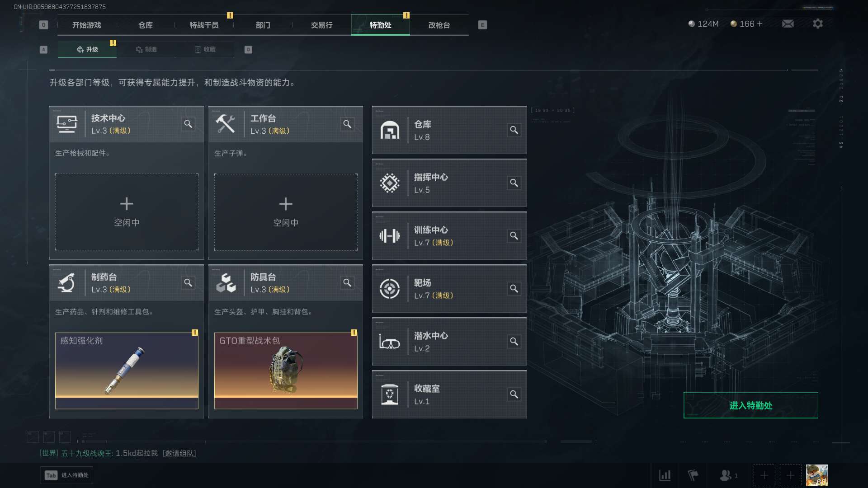Image resolution: width=868 pixels, height=488 pixels.
Task: Switch to the 制造 sub-tab
Action: coord(146,49)
